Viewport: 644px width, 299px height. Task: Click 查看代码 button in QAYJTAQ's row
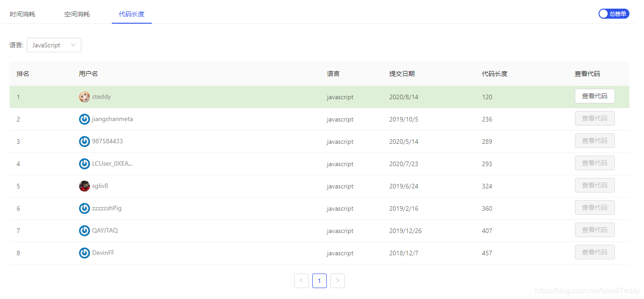click(594, 230)
